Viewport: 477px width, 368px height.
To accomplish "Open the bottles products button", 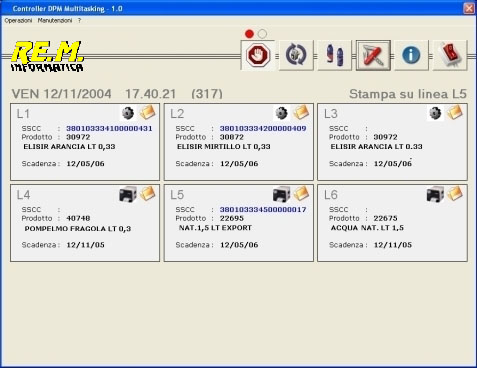I will [334, 55].
